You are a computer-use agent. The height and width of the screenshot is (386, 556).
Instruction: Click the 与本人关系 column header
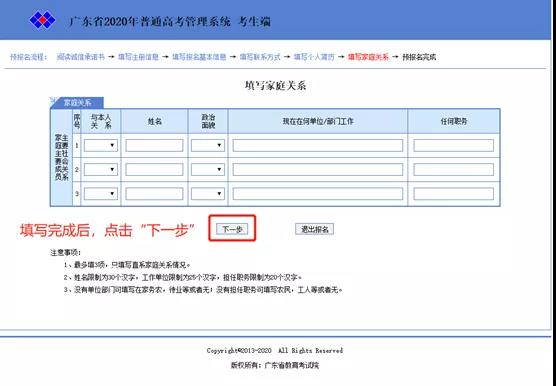[101, 121]
